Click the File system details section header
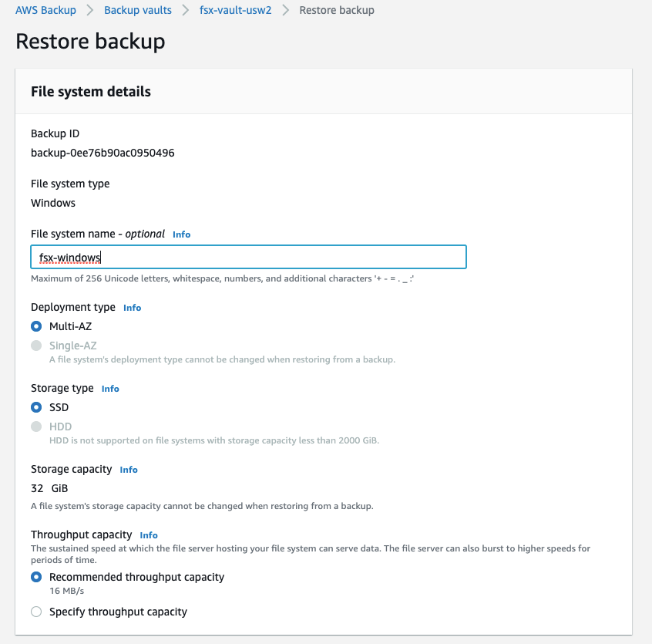The height and width of the screenshot is (644, 652). (x=90, y=91)
